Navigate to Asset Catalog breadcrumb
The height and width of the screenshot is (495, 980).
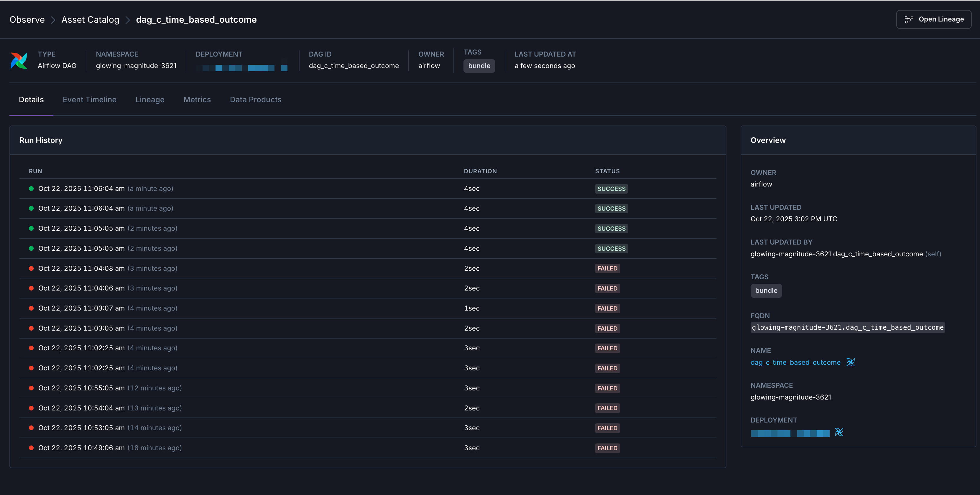(90, 19)
